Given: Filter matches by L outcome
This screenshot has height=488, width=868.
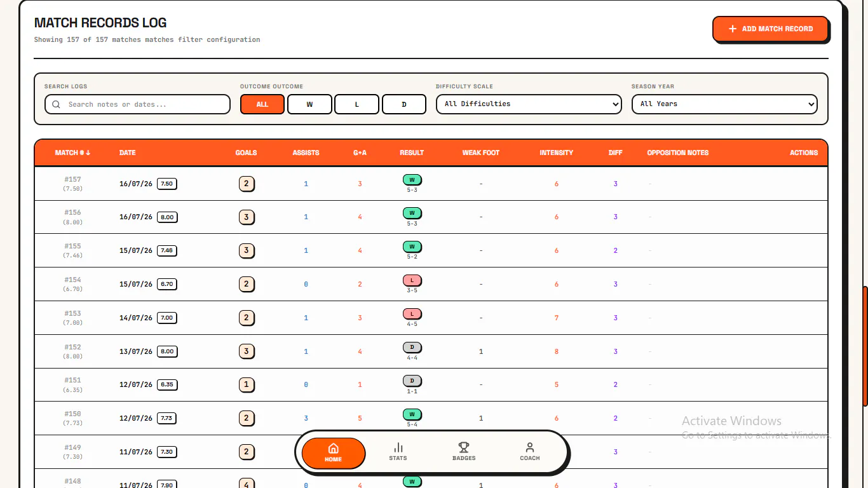Looking at the screenshot, I should click(x=356, y=104).
